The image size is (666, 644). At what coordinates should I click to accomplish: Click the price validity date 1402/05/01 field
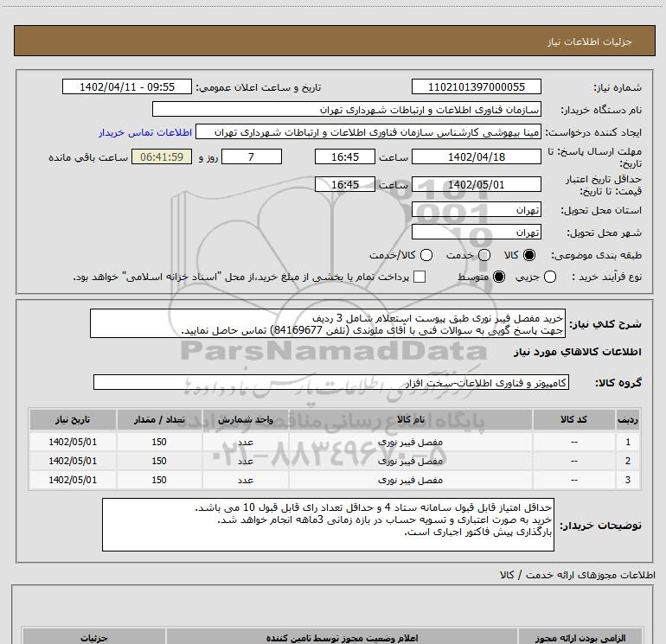[x=476, y=184]
